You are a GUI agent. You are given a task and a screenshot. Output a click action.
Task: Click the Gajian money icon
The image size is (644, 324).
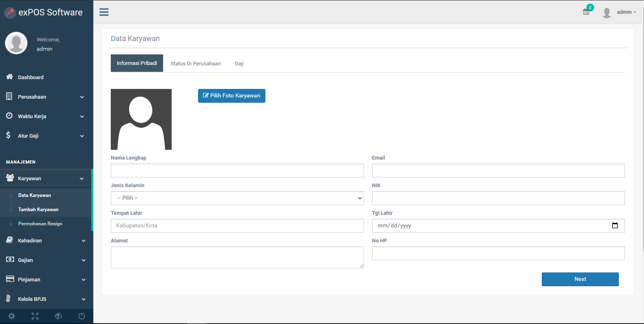(x=10, y=259)
